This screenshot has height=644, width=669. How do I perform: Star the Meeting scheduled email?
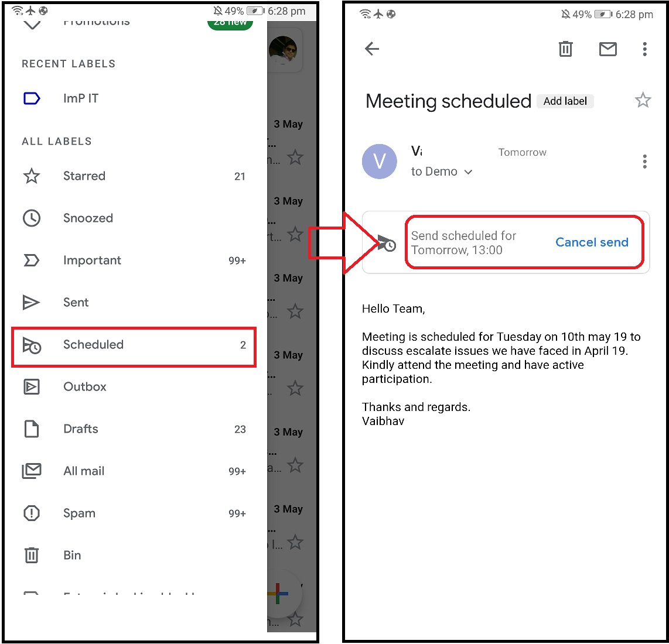coord(643,100)
